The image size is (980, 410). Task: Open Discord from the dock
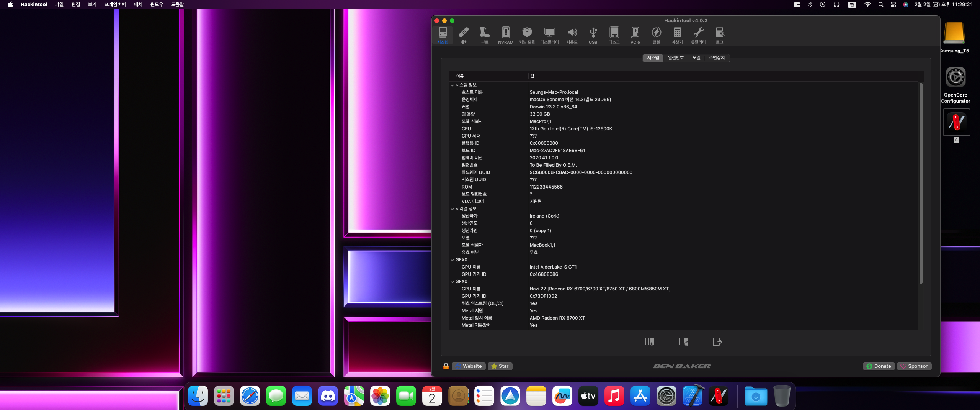(328, 396)
